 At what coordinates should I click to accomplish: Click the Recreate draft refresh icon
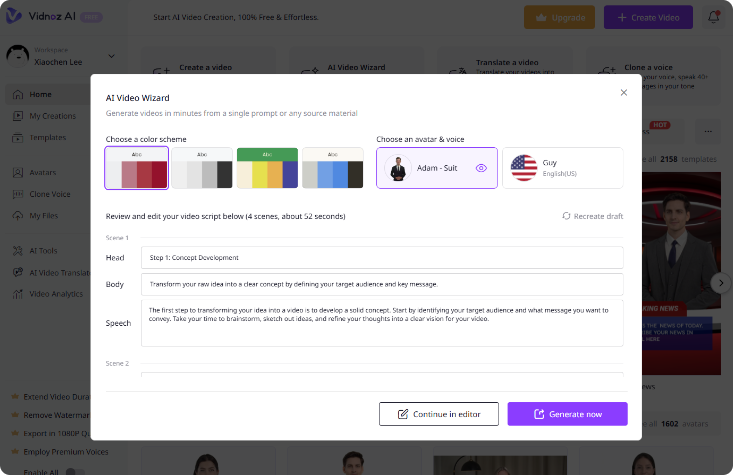[x=566, y=216]
